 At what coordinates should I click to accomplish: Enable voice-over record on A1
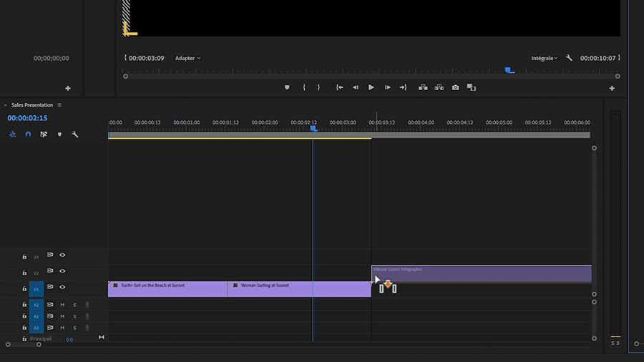pyautogui.click(x=87, y=305)
